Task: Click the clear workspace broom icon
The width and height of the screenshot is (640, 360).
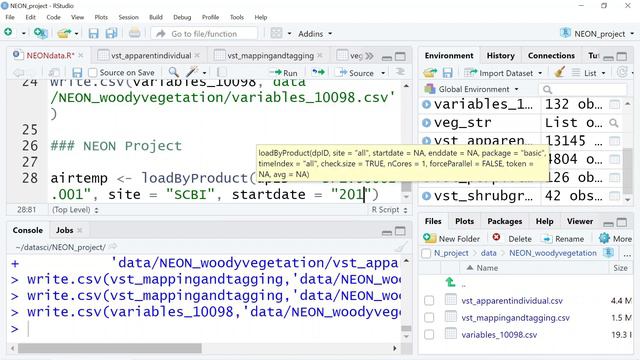Action: pyautogui.click(x=560, y=72)
